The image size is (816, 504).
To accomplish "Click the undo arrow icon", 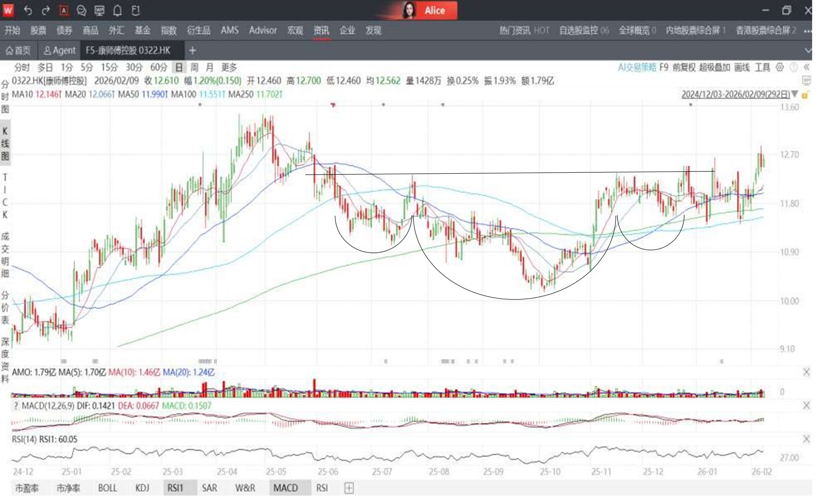I will [28, 11].
